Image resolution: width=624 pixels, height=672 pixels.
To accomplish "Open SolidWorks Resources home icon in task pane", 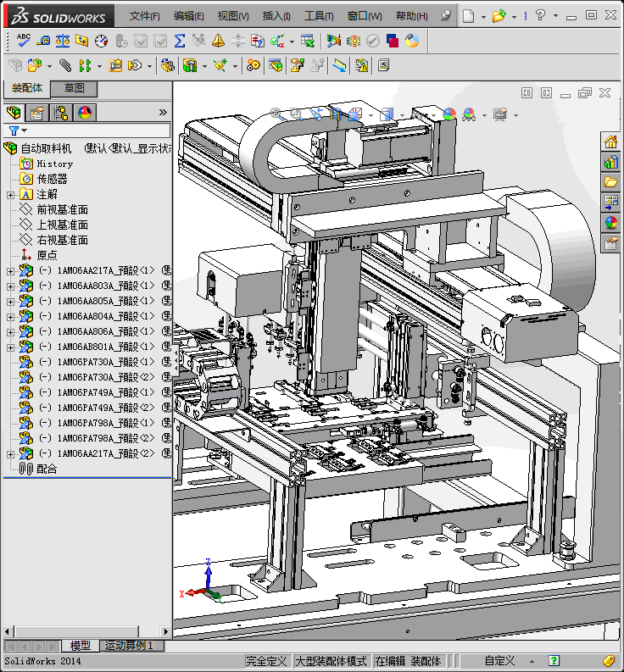I will (x=610, y=142).
